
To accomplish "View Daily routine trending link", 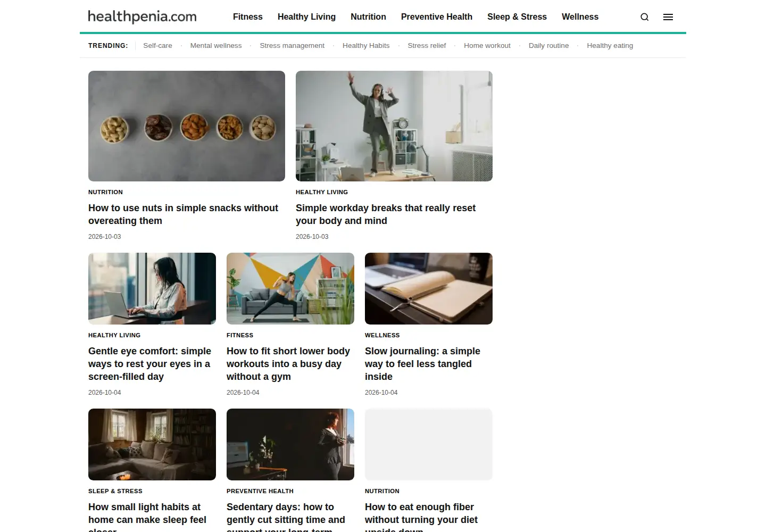I will click(549, 46).
